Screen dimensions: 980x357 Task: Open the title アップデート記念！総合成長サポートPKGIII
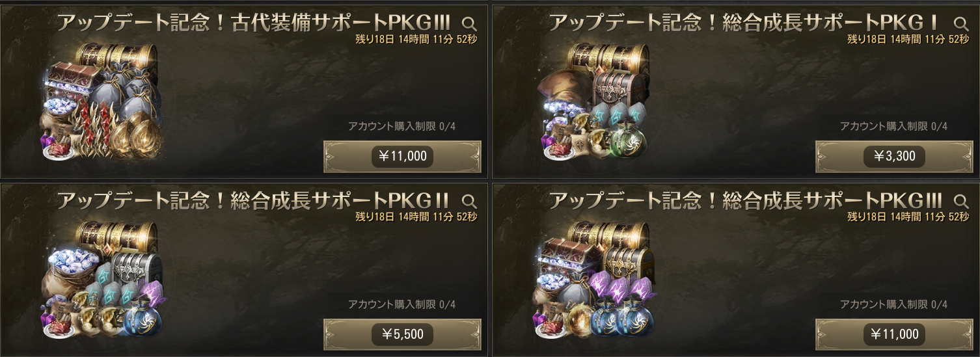pyautogui.click(x=746, y=201)
